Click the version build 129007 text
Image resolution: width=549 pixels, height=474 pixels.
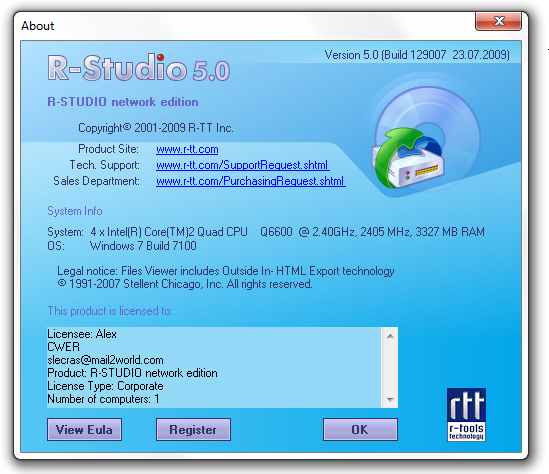(x=417, y=55)
